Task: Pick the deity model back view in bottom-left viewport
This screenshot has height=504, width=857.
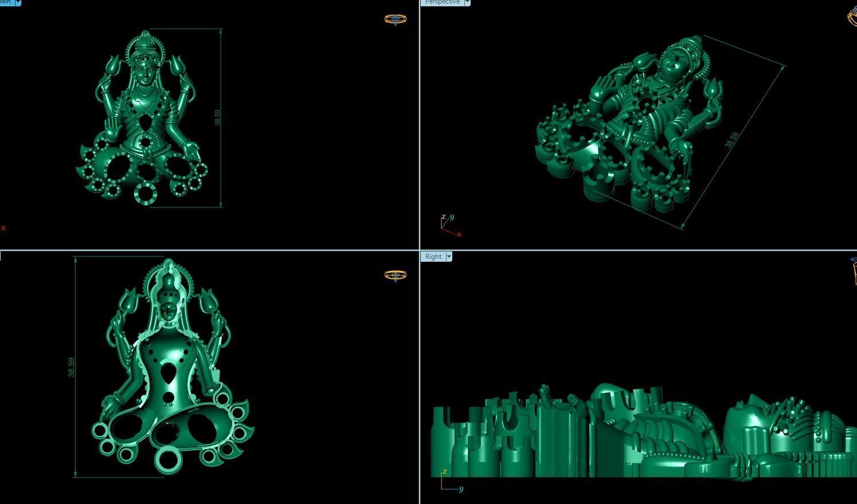Action: pyautogui.click(x=173, y=367)
